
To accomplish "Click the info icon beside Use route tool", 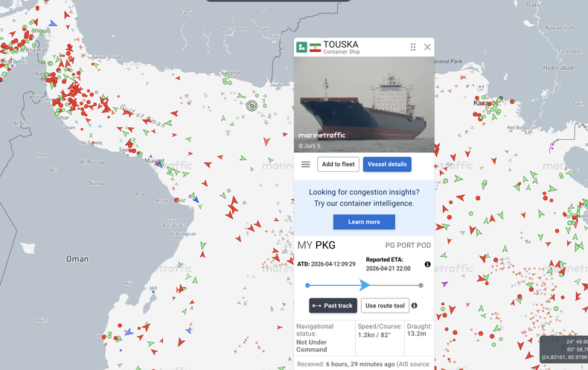I will pos(415,305).
